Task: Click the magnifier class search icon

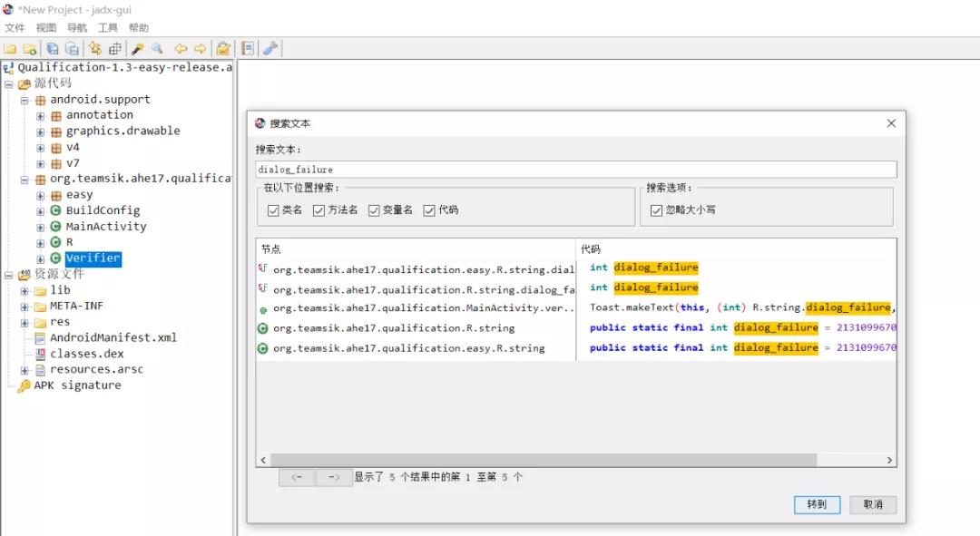Action: (158, 49)
